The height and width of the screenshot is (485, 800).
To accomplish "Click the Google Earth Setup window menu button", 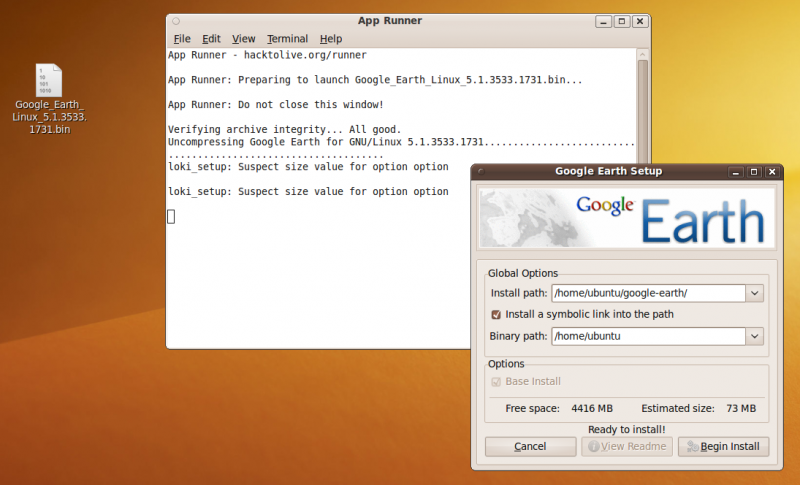I will point(481,172).
